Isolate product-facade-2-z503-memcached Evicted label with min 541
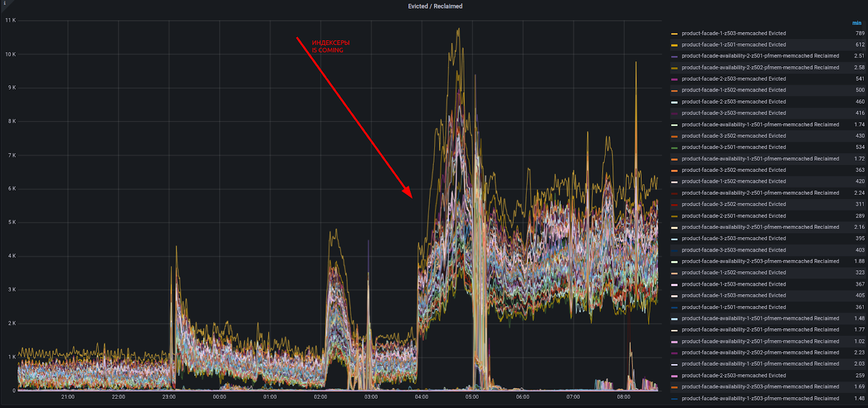 tap(734, 79)
